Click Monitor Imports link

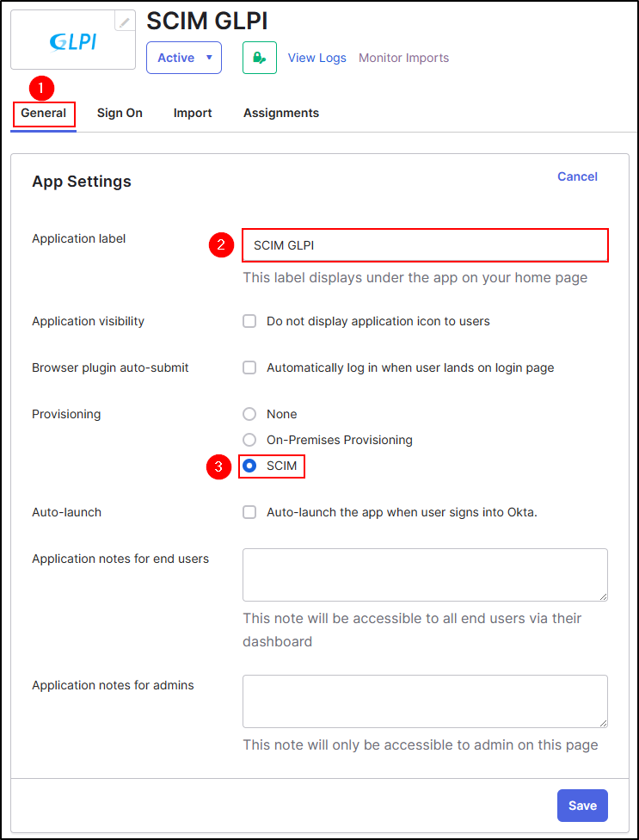coord(403,58)
